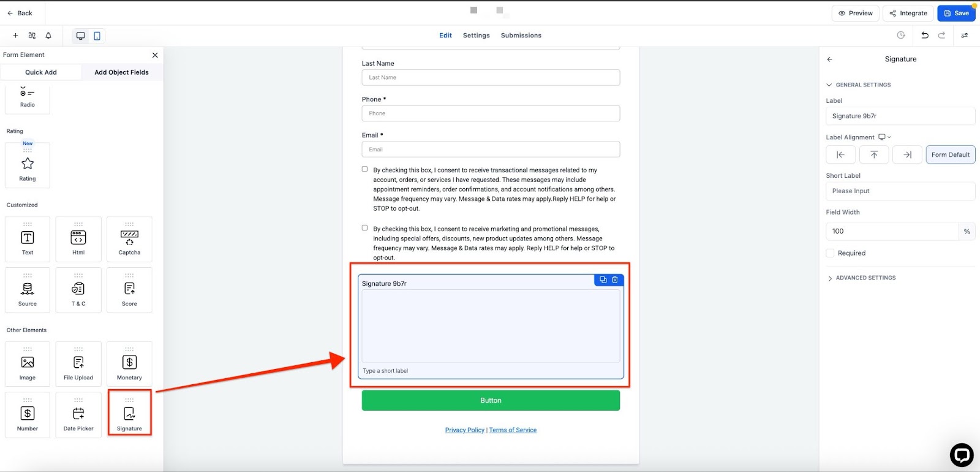Click the undo arrow icon
The image size is (980, 472).
click(x=925, y=36)
